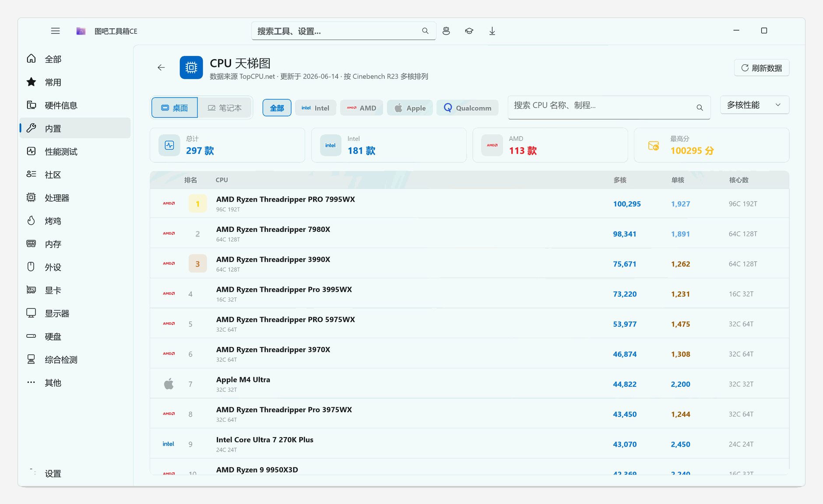
Task: Open 处理器 tools in sidebar
Action: coord(75,198)
